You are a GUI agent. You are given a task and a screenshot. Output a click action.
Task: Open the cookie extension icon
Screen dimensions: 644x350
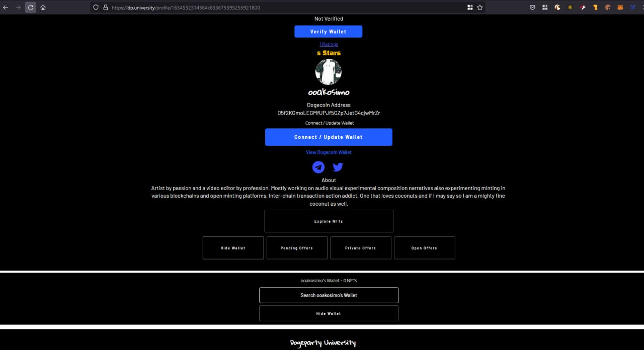[x=608, y=8]
